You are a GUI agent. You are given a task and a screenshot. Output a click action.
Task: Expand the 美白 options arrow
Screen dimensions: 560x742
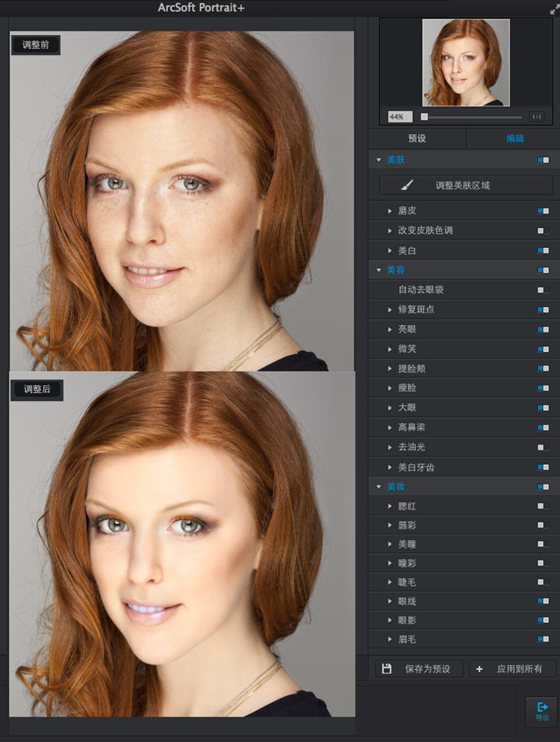click(390, 250)
